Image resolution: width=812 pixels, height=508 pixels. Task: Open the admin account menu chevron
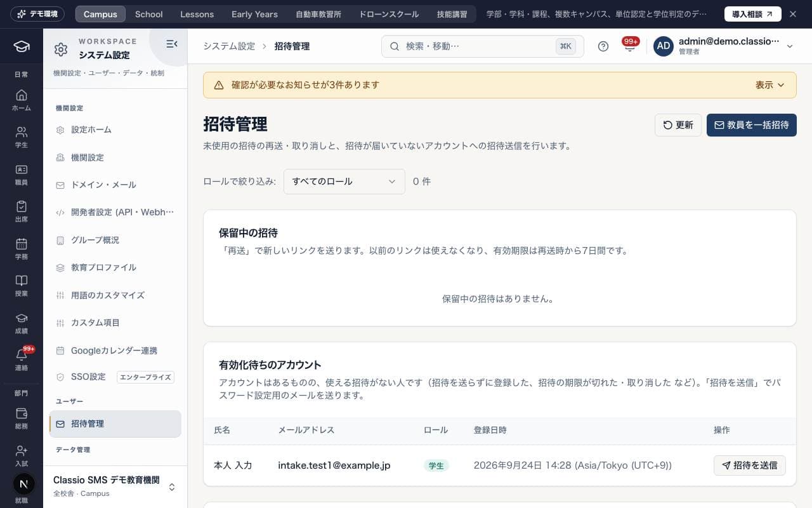pos(790,46)
